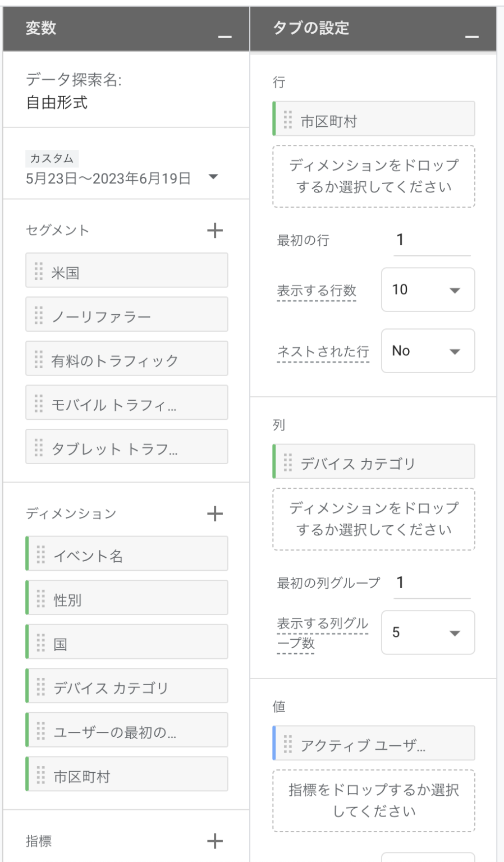Select the 有料のトラフィック segment
Screen dimensions: 504x862
[127, 359]
